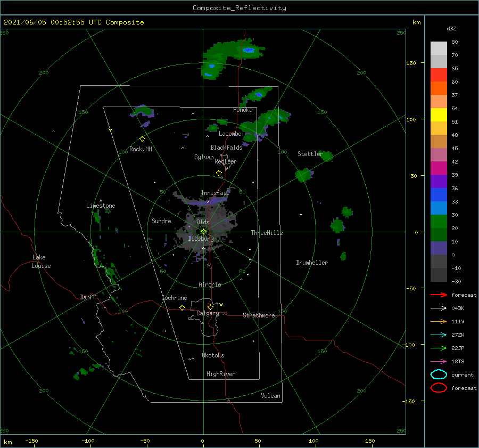Click the ThreeHills label
Image resolution: width=479 pixels, height=448 pixels.
(267, 233)
